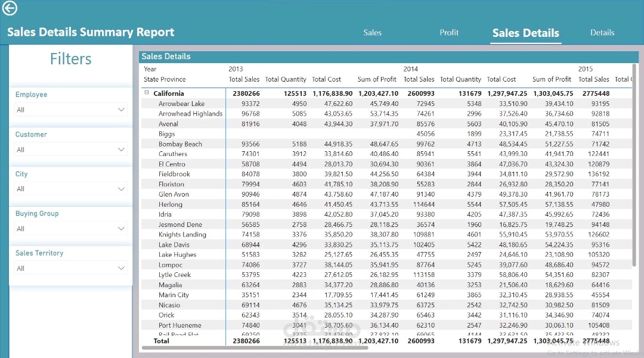Click the 2014 Total Cost column header
The width and height of the screenshot is (644, 358).
pyautogui.click(x=501, y=79)
